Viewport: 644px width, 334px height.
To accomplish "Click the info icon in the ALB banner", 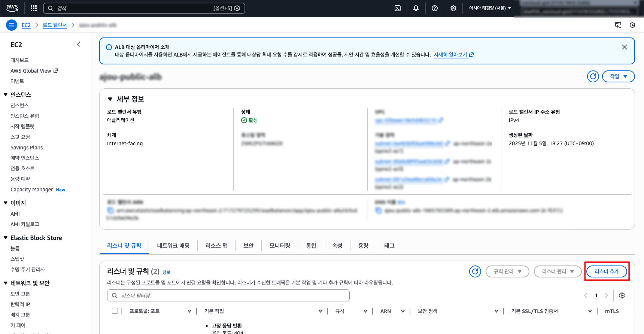I will (x=109, y=47).
